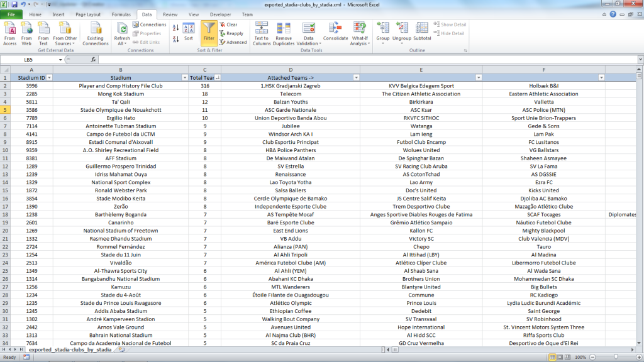Image resolution: width=644 pixels, height=362 pixels.
Task: Open From Other Sources menu
Action: coord(65,34)
